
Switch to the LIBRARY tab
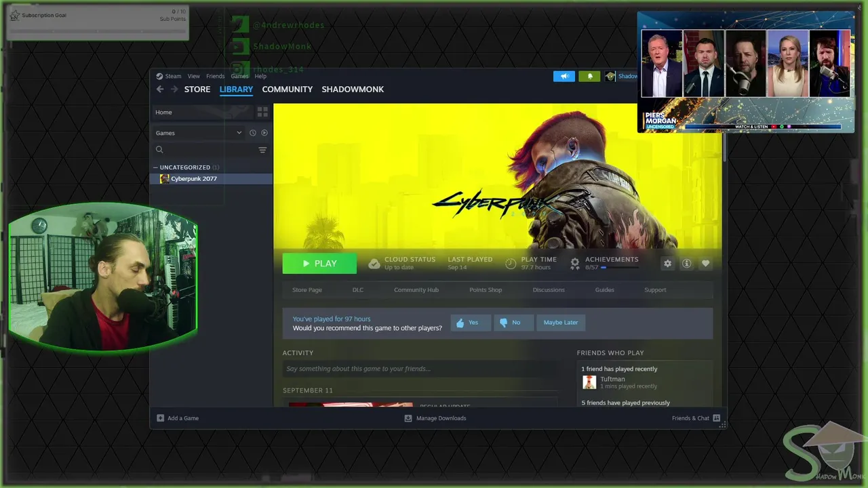tap(236, 89)
